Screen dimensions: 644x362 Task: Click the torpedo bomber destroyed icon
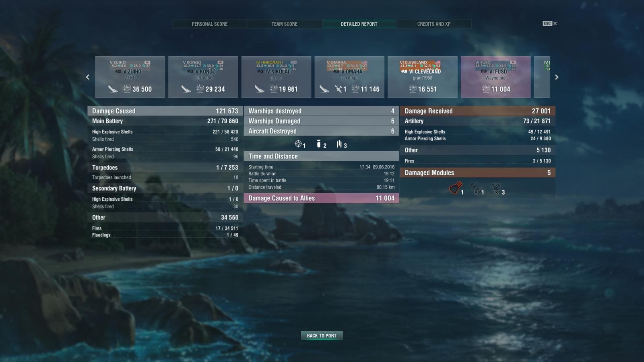[x=339, y=144]
